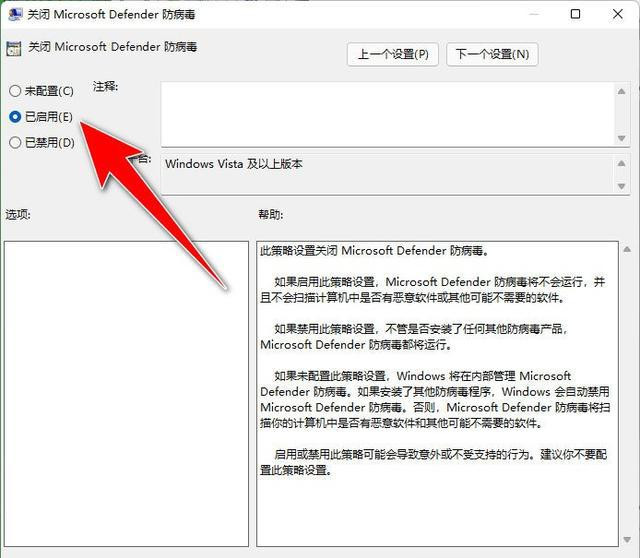Click the 选项: label
Viewport: 640px width, 558px height.
(18, 214)
